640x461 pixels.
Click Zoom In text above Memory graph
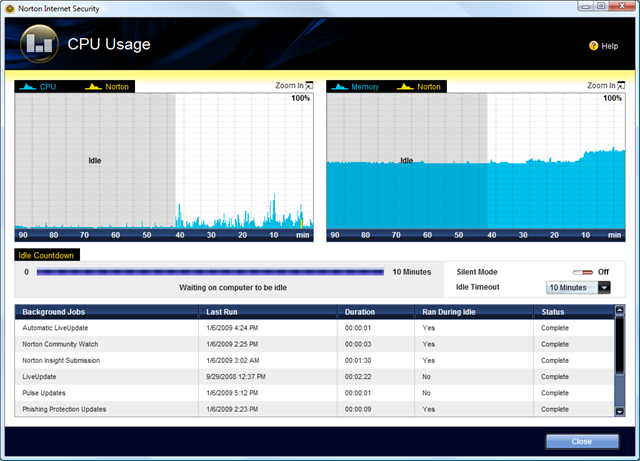tap(601, 85)
